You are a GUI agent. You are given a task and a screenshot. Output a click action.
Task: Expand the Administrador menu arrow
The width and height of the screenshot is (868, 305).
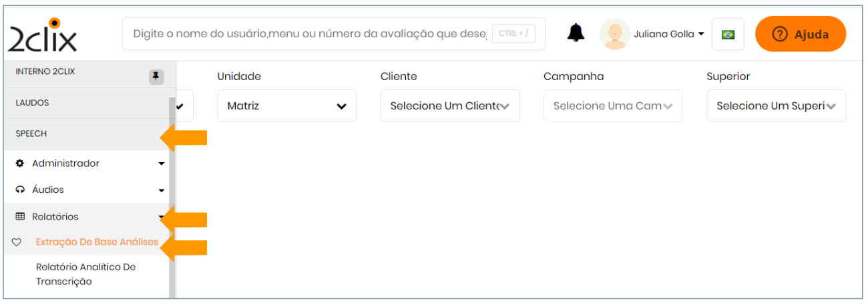pyautogui.click(x=161, y=164)
